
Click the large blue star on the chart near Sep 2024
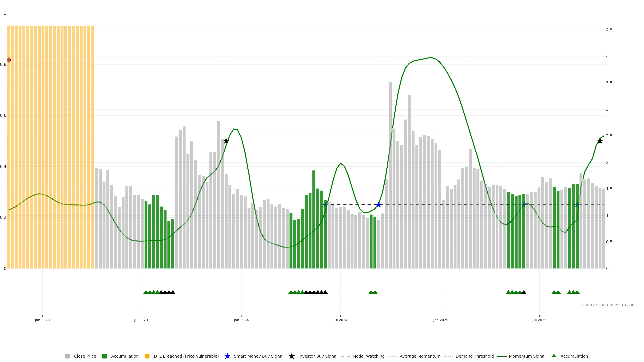(x=379, y=205)
